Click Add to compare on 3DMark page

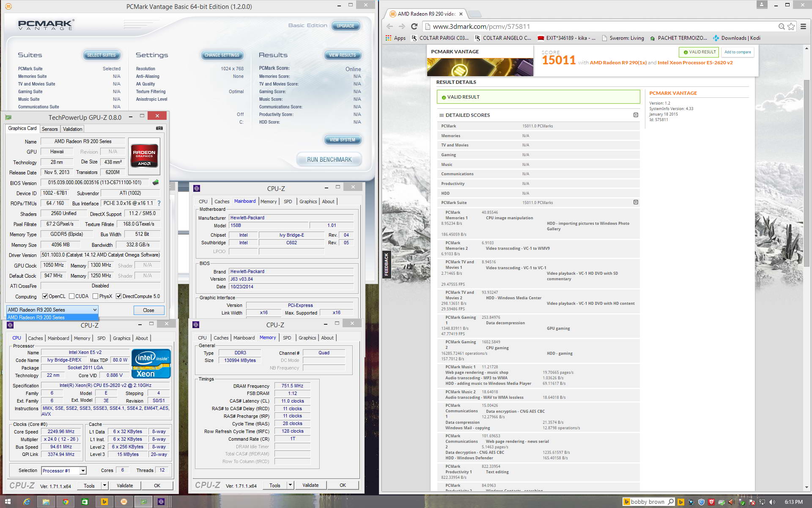click(x=738, y=52)
